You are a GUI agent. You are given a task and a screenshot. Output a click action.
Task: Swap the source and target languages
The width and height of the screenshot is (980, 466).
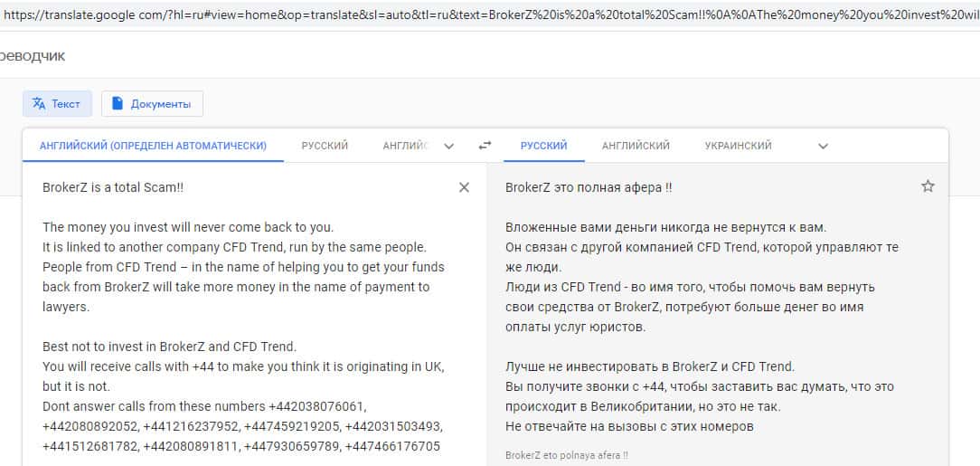coord(485,146)
